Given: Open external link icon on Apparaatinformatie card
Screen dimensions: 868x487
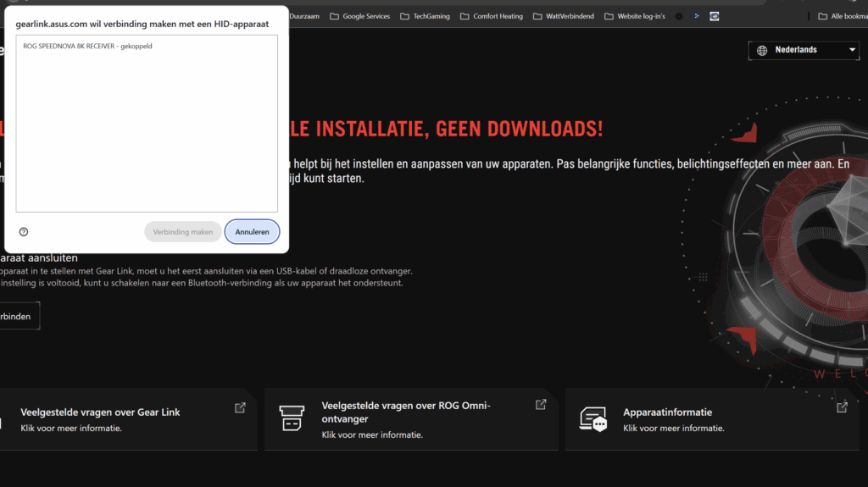Looking at the screenshot, I should point(842,407).
